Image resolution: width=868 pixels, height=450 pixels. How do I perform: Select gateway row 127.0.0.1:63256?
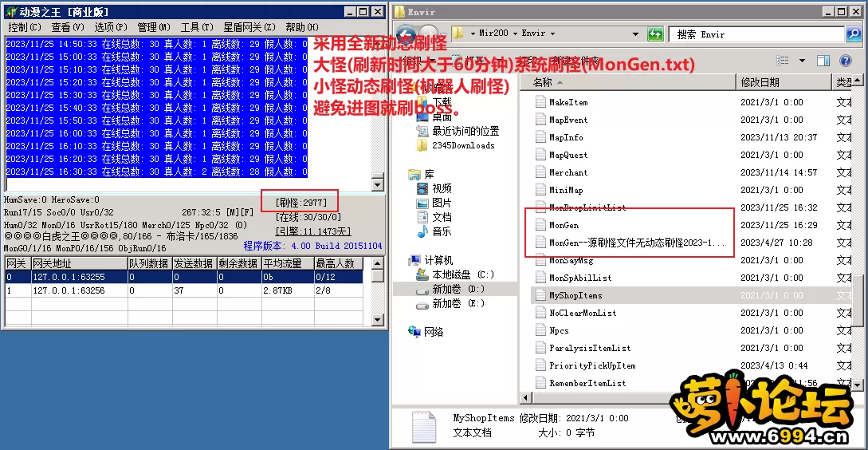(x=184, y=290)
